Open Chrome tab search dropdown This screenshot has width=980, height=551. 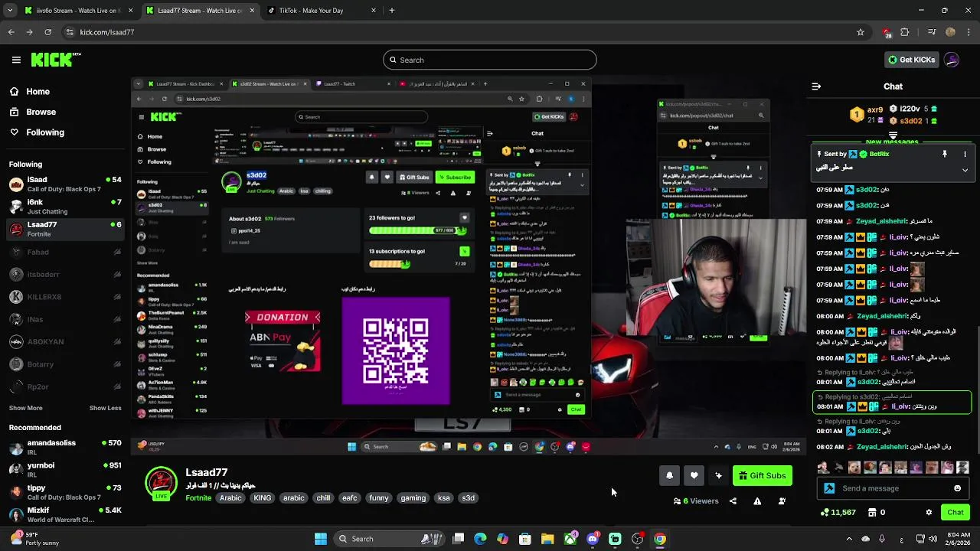pos(11,11)
